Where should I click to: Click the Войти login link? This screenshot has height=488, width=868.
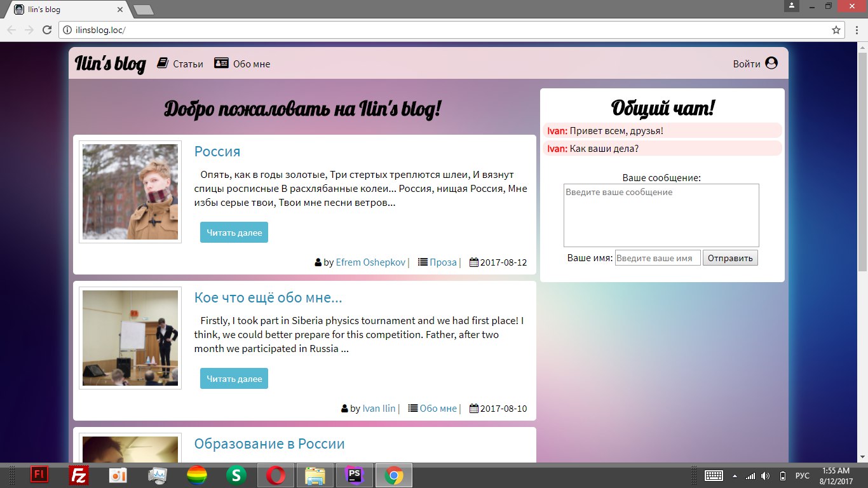(747, 64)
